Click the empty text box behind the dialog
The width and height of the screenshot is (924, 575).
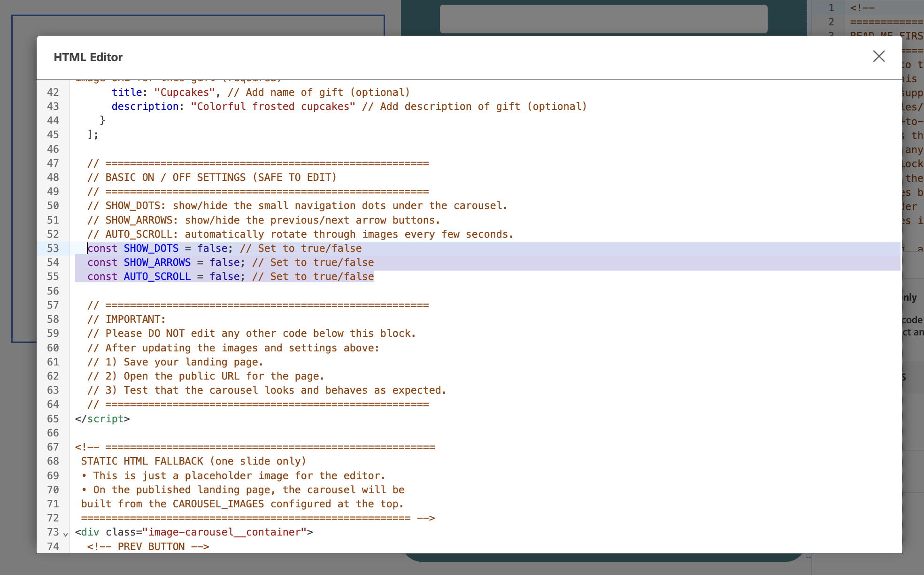click(603, 19)
